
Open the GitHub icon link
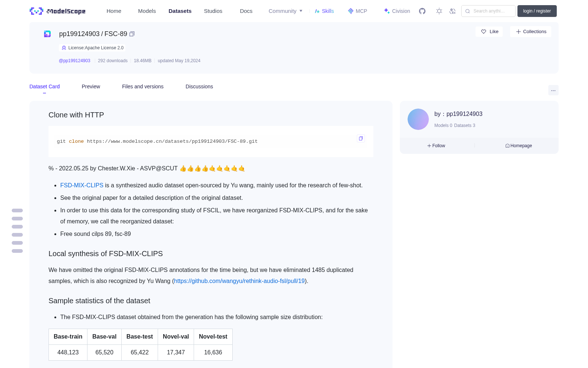(x=422, y=11)
